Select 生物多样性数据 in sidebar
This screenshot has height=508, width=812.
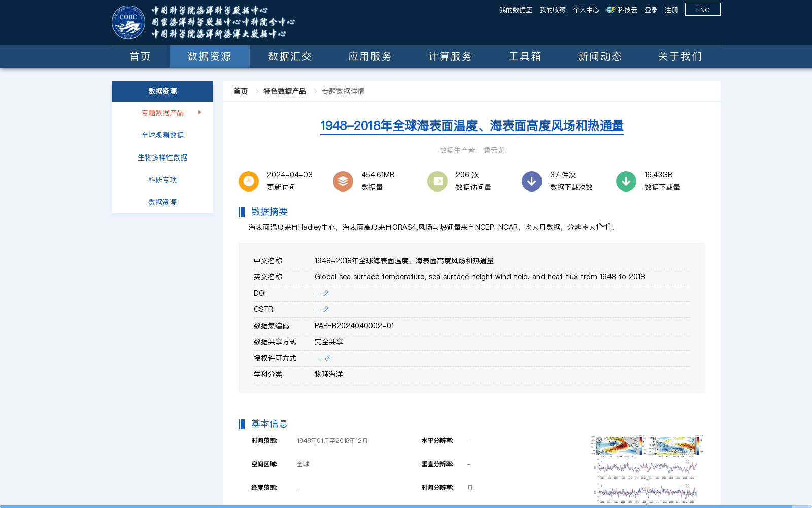coord(162,157)
